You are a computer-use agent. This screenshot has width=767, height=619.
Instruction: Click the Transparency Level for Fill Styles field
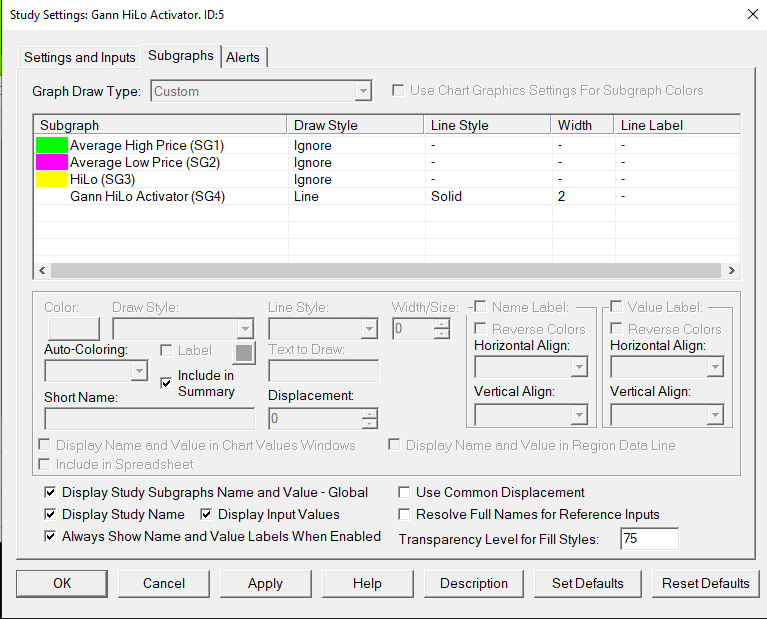point(649,539)
